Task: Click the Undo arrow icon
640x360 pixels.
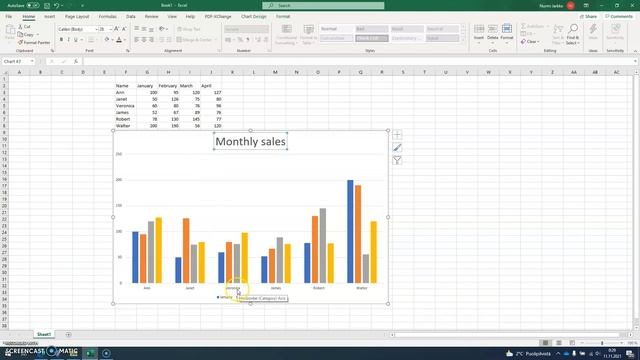Action: 56,6
